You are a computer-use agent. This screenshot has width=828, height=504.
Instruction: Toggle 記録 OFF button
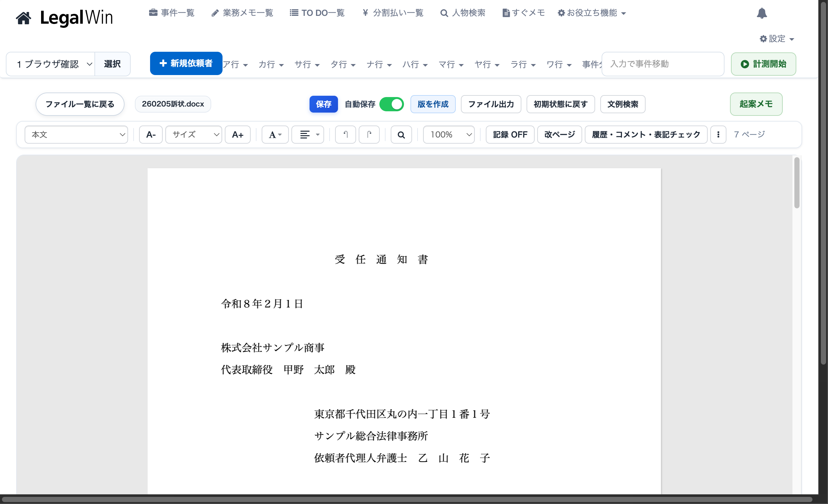(x=510, y=135)
